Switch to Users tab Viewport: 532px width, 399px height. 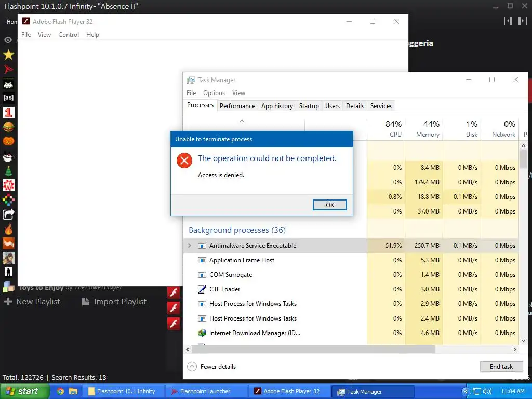332,106
